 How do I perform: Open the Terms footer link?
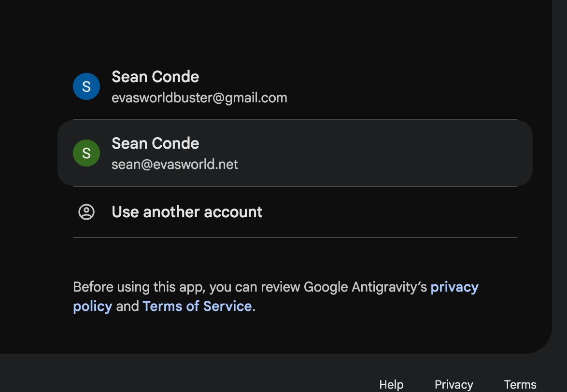coord(520,384)
